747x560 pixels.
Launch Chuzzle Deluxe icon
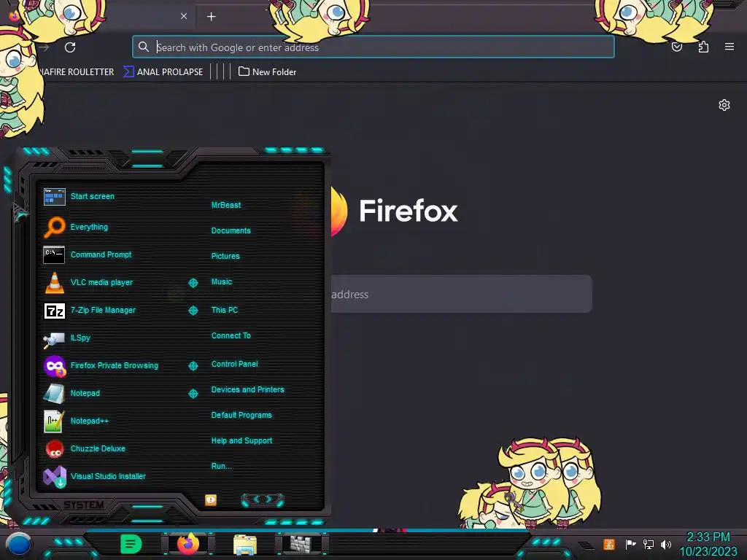pyautogui.click(x=54, y=448)
